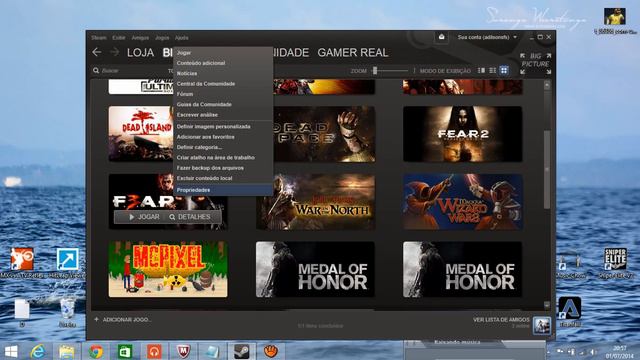Select F.E.A.R. 2 game tile
This screenshot has height=360, width=640.
(462, 134)
